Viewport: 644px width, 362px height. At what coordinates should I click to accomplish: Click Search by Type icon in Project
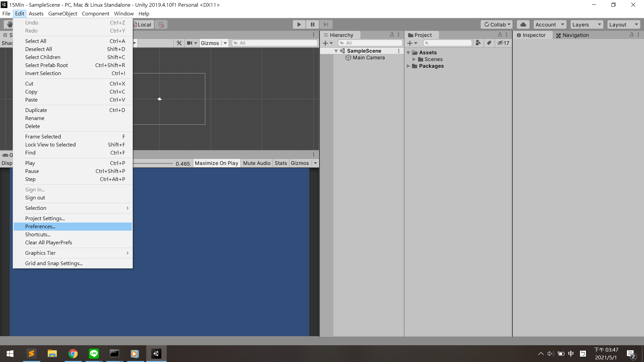478,43
